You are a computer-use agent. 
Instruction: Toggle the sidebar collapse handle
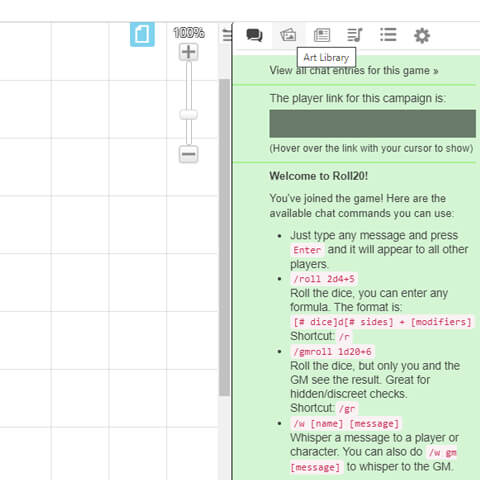click(x=227, y=35)
